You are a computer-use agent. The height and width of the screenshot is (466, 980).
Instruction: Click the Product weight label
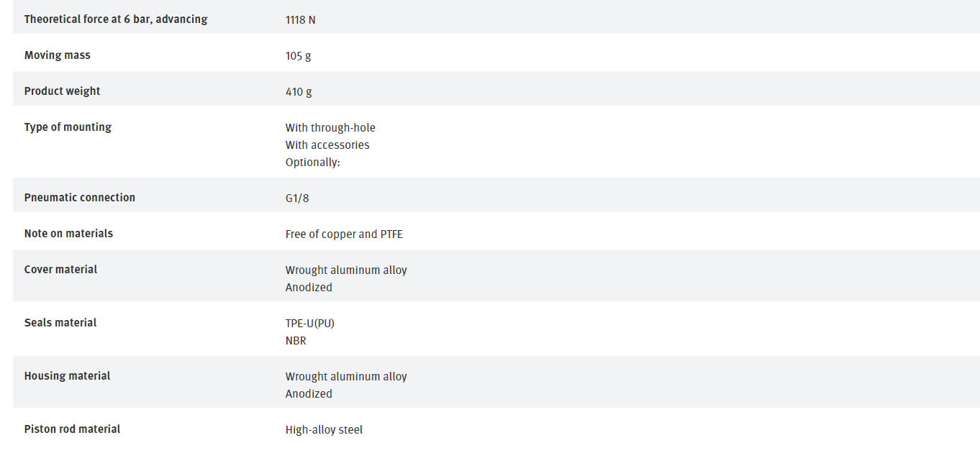pyautogui.click(x=62, y=91)
